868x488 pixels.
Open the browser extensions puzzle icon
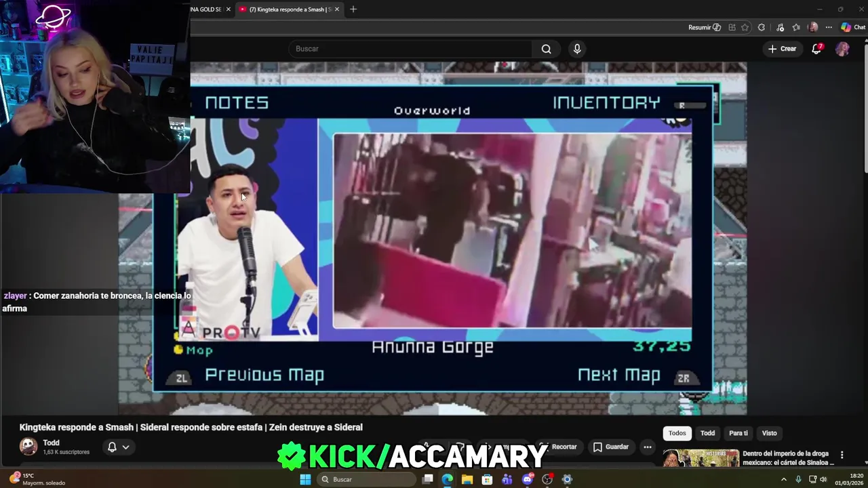tap(762, 27)
